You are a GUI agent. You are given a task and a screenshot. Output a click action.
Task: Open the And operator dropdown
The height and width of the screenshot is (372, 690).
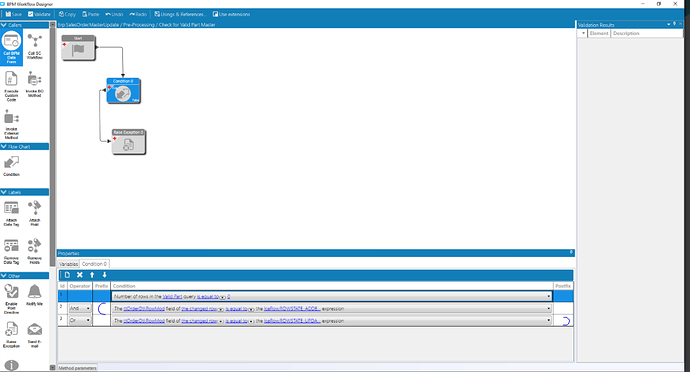click(88, 308)
